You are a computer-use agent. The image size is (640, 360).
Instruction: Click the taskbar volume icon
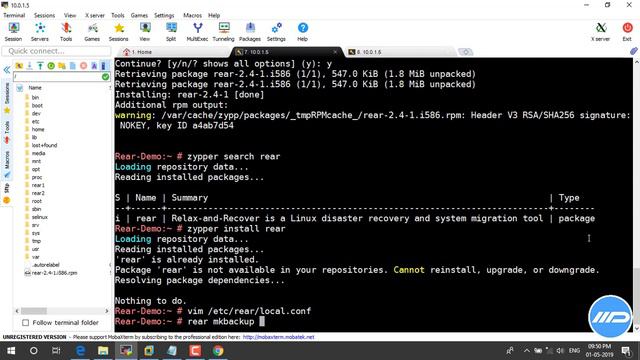tap(560, 351)
